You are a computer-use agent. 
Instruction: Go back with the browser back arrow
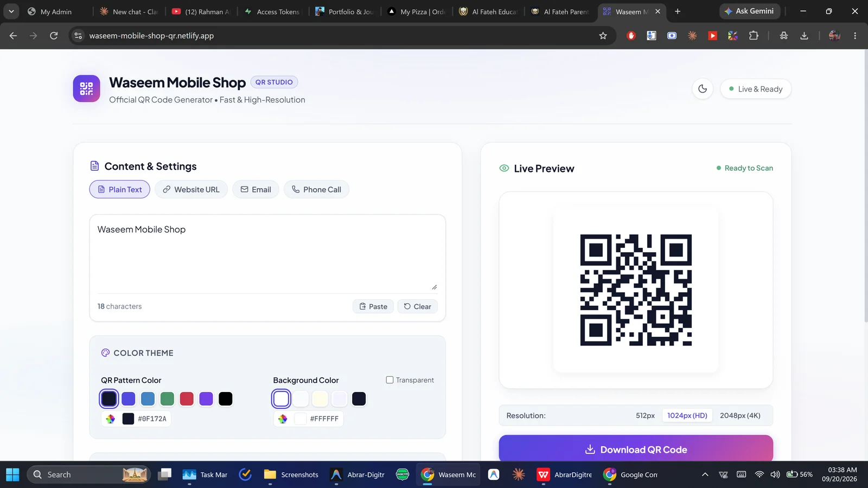[13, 36]
